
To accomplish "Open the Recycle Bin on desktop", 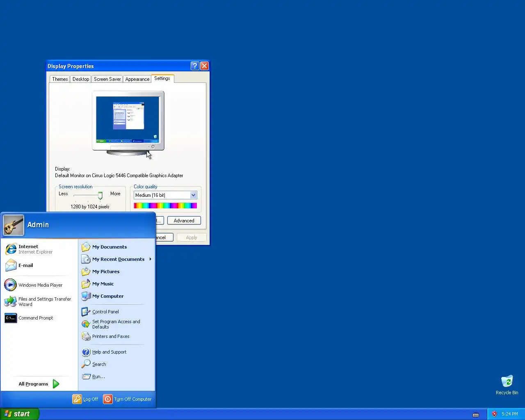I will 507,385.
